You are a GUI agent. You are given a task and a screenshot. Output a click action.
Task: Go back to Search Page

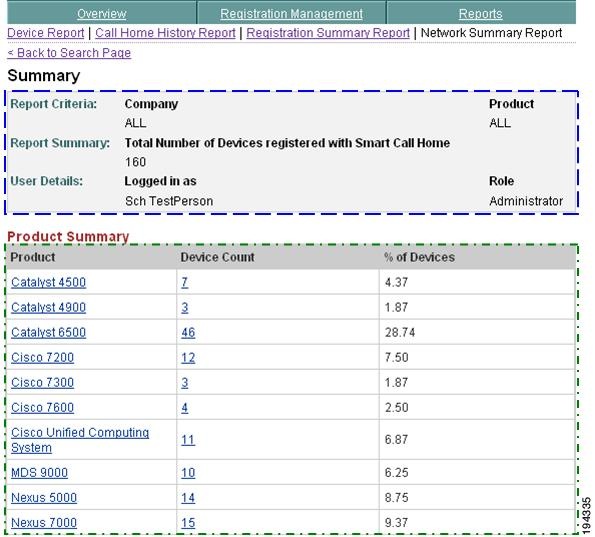pos(69,53)
